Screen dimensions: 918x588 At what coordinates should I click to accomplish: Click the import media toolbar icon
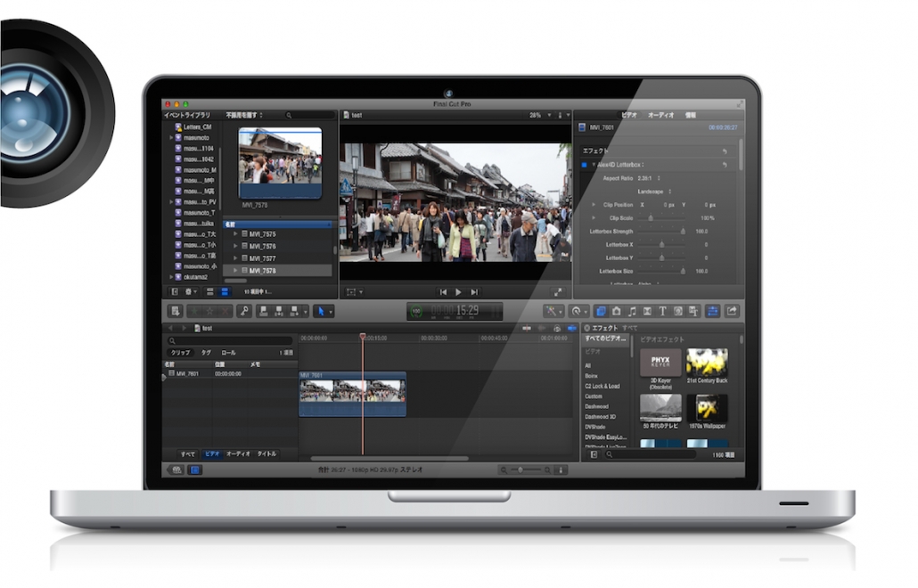(x=176, y=311)
